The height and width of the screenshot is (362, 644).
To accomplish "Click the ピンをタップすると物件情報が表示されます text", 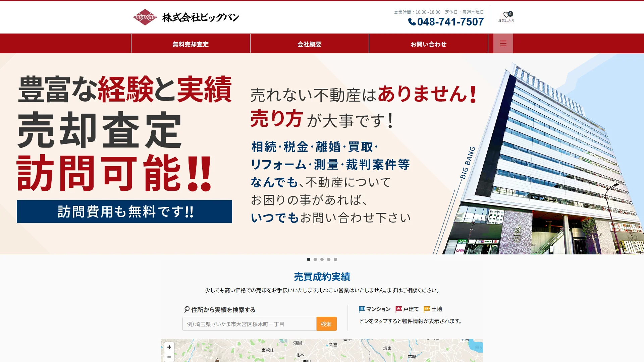I will 410,321.
